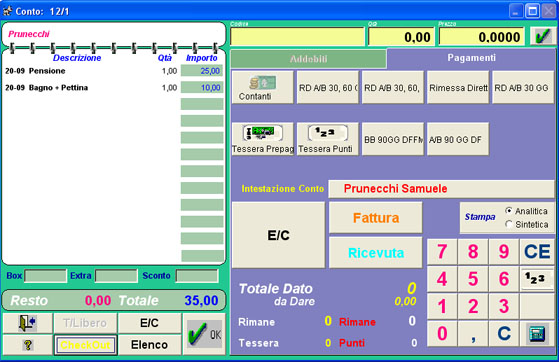Confirm entry with green checkmark beside Prezzo
Screen dimensions: 559x362
[542, 36]
